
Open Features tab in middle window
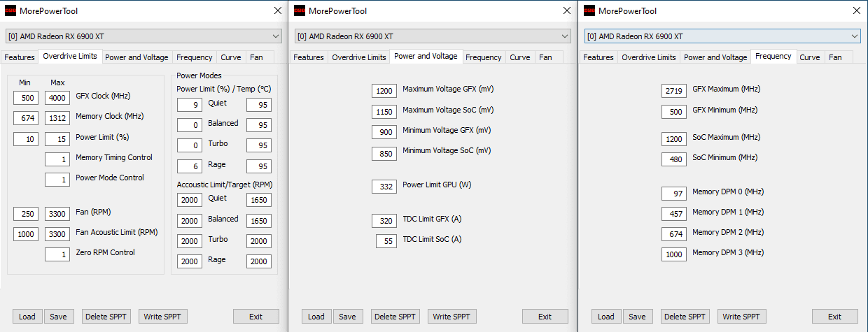coord(309,57)
